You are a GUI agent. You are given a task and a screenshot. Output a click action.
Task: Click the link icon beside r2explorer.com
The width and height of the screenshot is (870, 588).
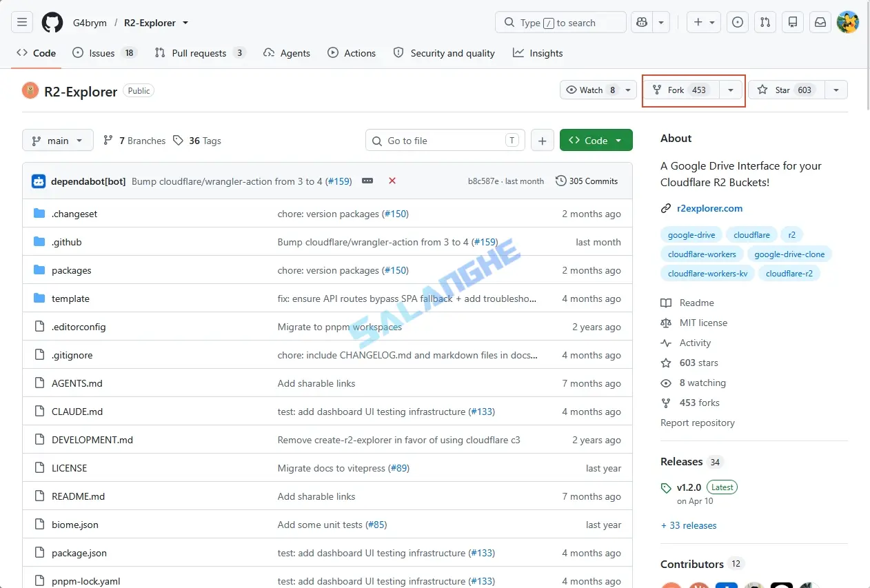point(666,208)
